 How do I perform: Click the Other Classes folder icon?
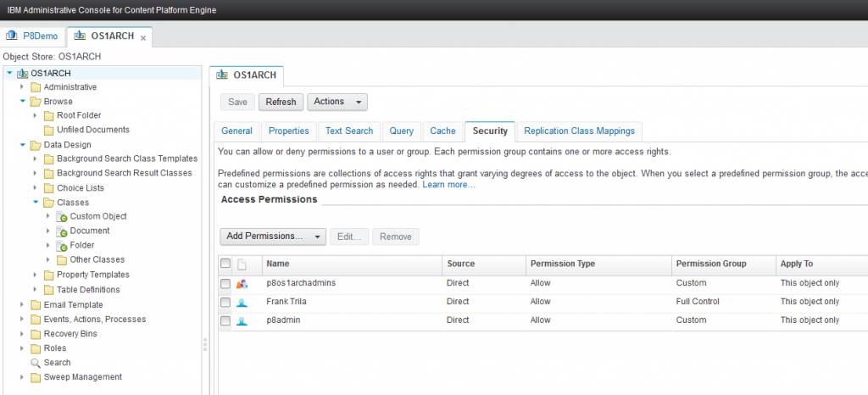tap(62, 260)
